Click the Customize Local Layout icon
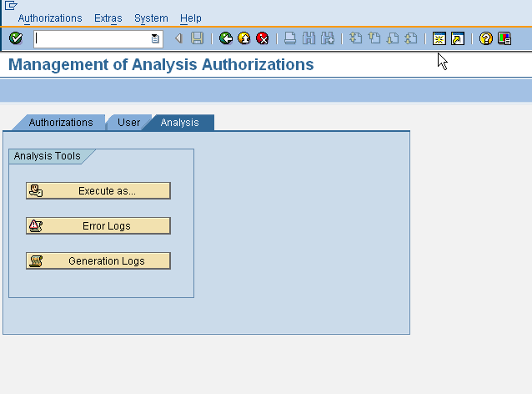 [x=504, y=38]
